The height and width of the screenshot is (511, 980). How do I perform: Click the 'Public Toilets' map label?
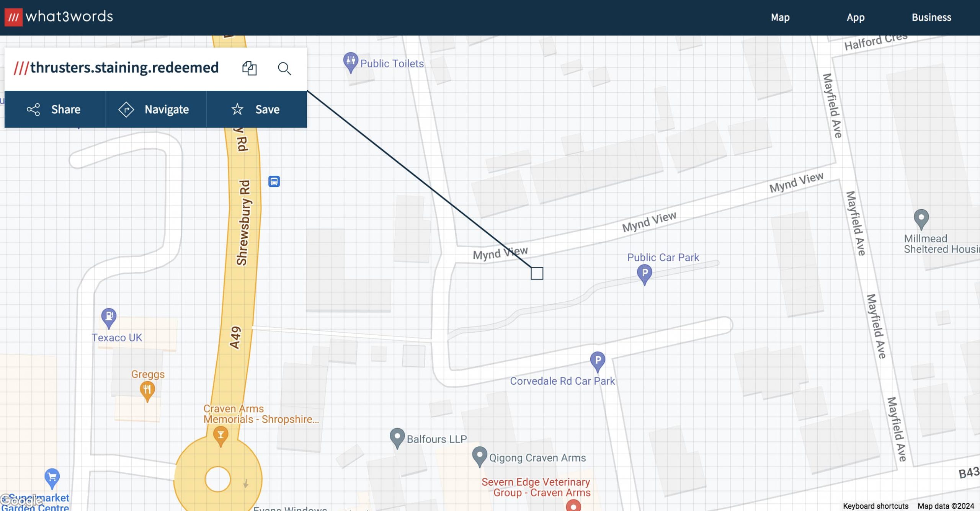392,64
